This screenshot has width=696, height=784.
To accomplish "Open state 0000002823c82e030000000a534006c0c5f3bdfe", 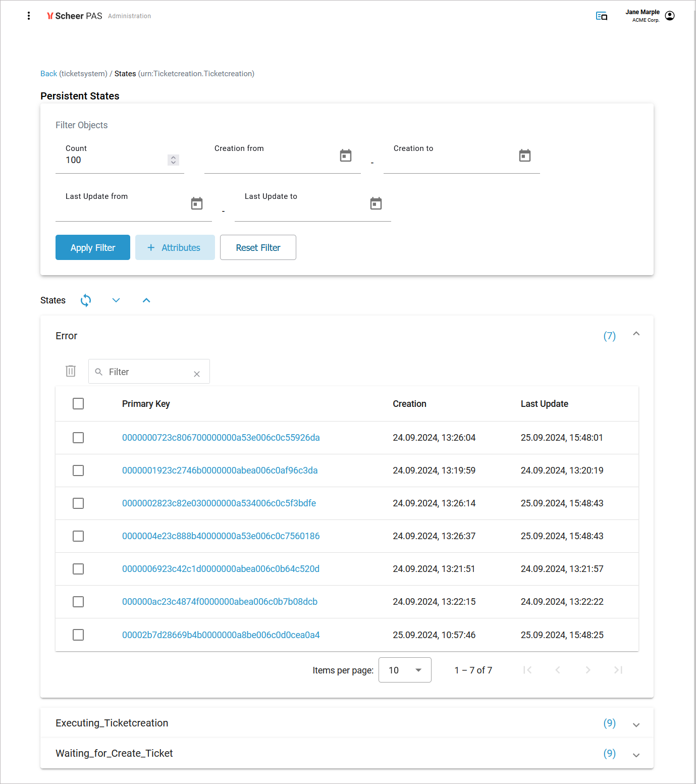I will pos(219,503).
